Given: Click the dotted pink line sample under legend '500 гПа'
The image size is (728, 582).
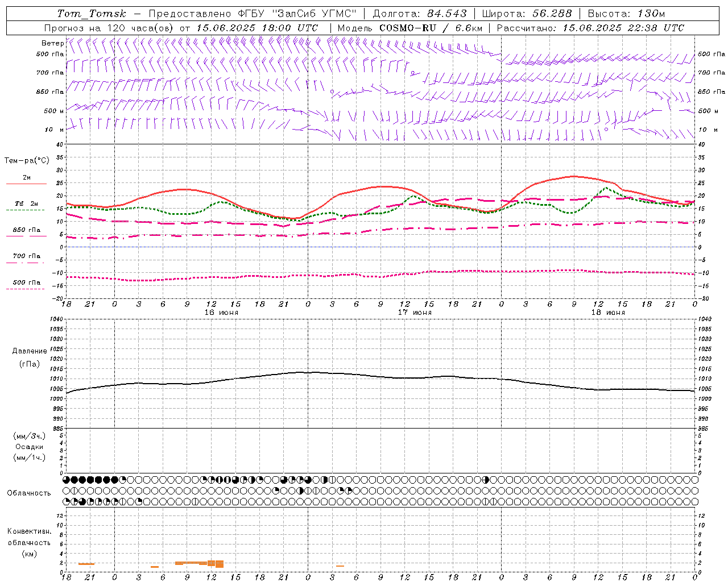Looking at the screenshot, I should point(25,289).
